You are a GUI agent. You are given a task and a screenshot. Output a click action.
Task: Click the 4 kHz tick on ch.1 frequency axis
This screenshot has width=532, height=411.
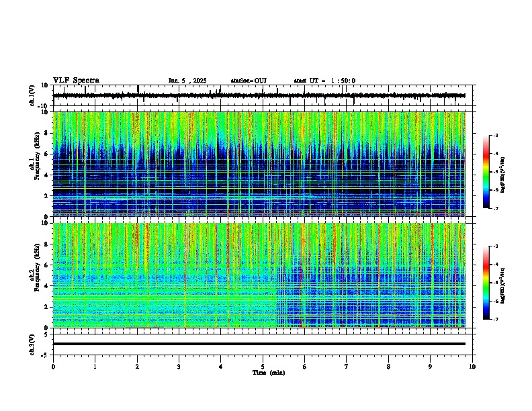[46, 175]
